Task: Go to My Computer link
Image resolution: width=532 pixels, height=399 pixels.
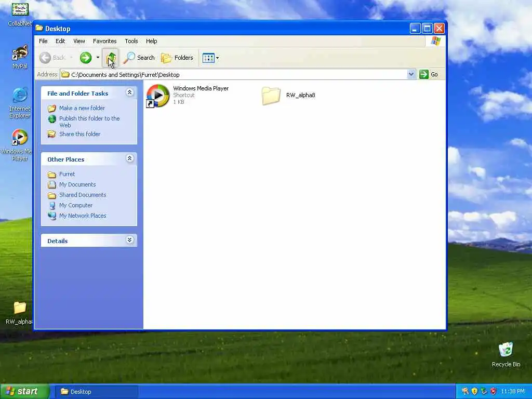Action: point(76,205)
